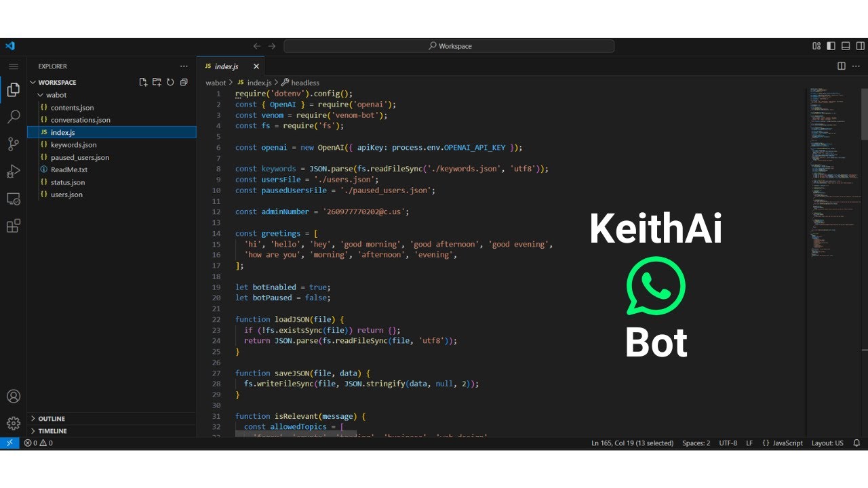
Task: Open users.json file
Action: pyautogui.click(x=112, y=195)
